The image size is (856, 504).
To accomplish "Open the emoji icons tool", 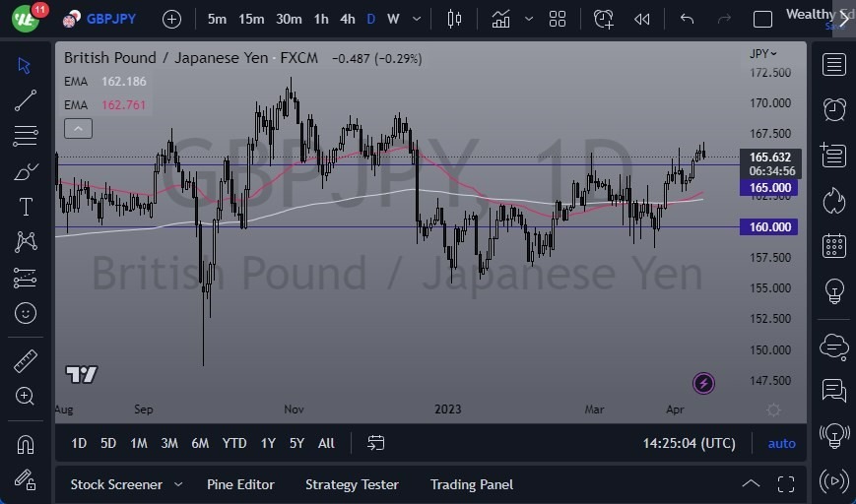I will 25,313.
